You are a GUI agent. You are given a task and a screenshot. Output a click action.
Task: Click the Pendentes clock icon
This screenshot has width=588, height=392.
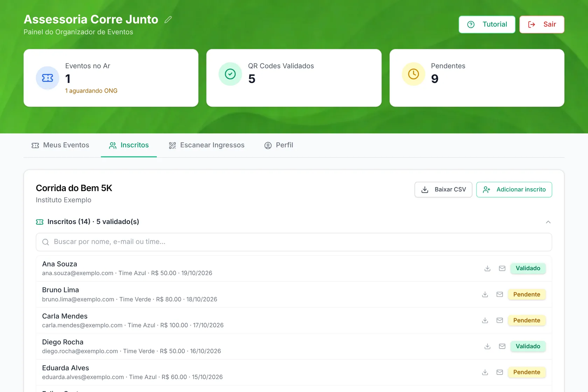click(x=413, y=74)
